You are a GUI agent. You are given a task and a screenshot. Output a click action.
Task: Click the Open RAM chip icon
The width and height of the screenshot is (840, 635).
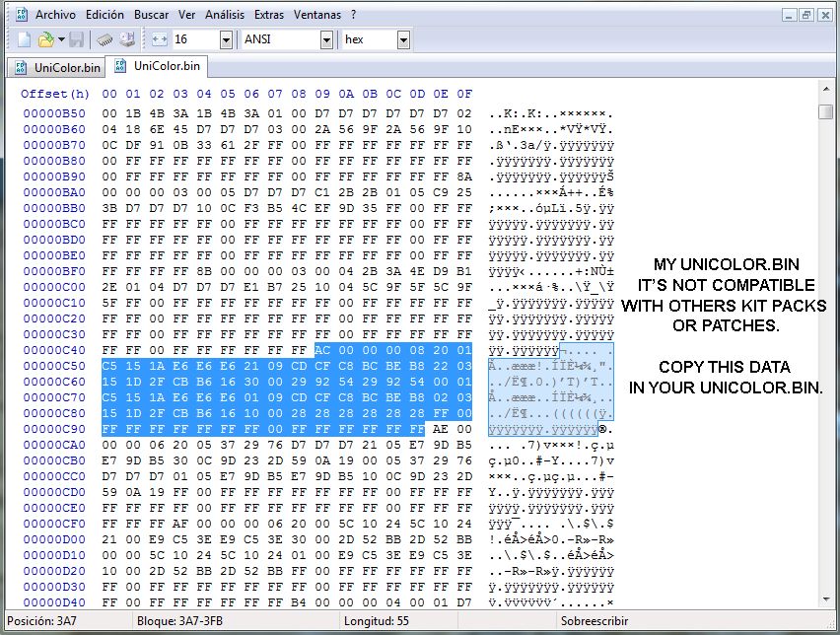coord(105,39)
